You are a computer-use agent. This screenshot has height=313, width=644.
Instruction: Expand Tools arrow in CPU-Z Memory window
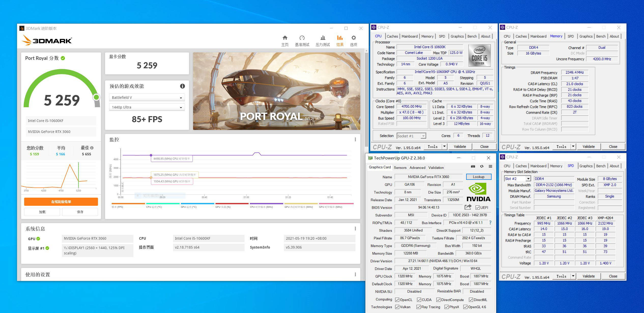(x=573, y=146)
